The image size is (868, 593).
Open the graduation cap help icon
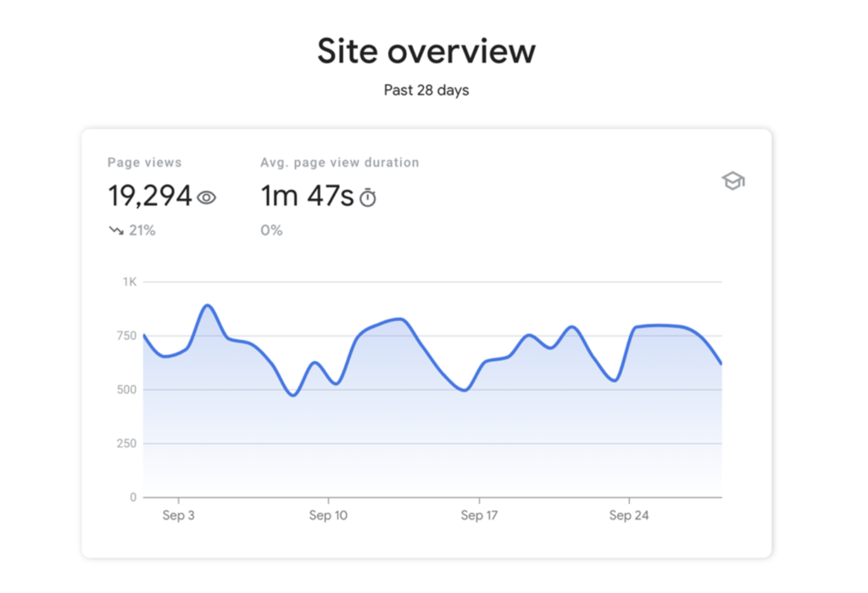733,180
